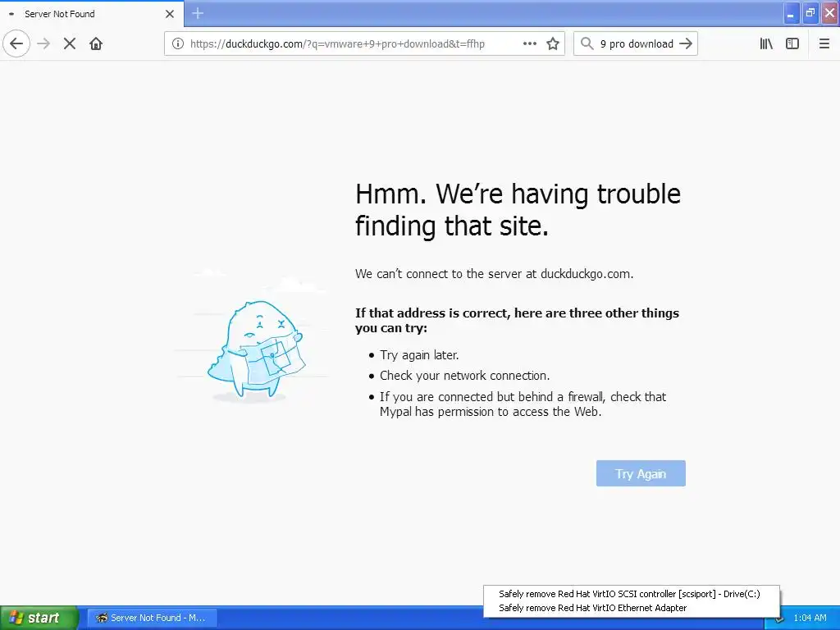Close the Server Not Found tab
Screen dimensions: 840x630
170,14
